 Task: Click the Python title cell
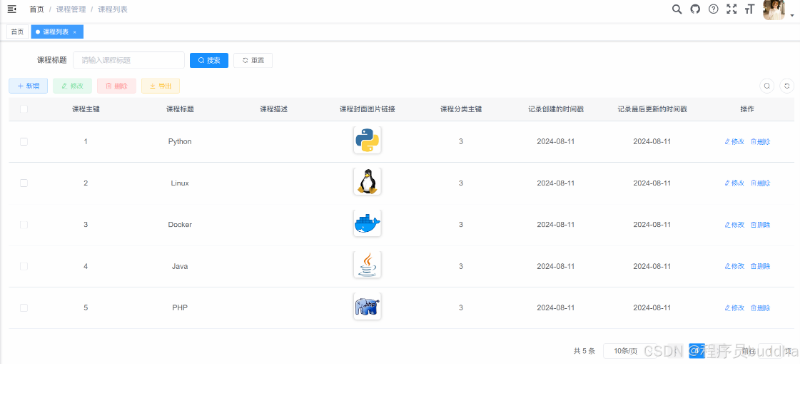(x=180, y=141)
